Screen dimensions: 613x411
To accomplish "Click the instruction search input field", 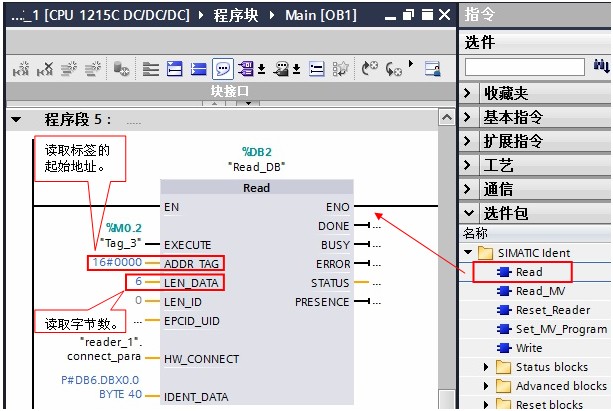I will click(x=525, y=67).
